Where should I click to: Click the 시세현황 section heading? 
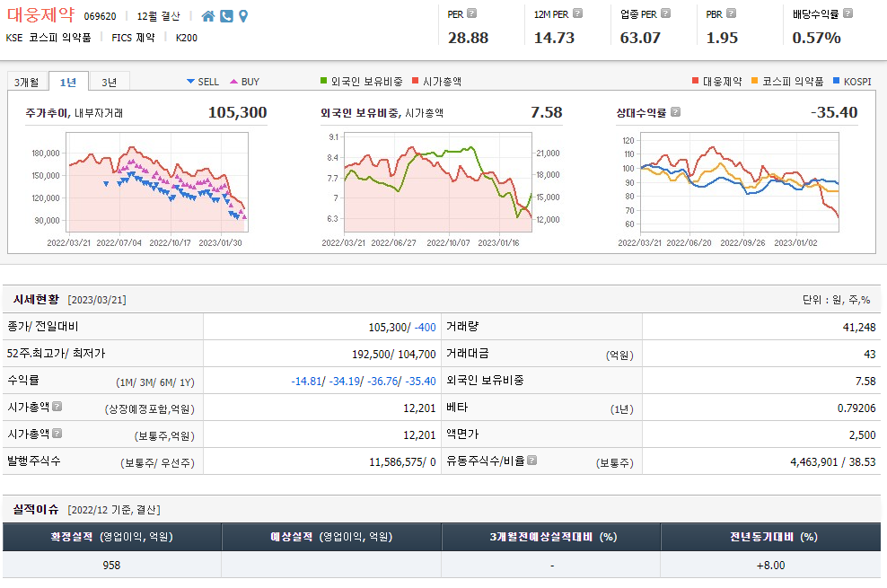coord(36,299)
